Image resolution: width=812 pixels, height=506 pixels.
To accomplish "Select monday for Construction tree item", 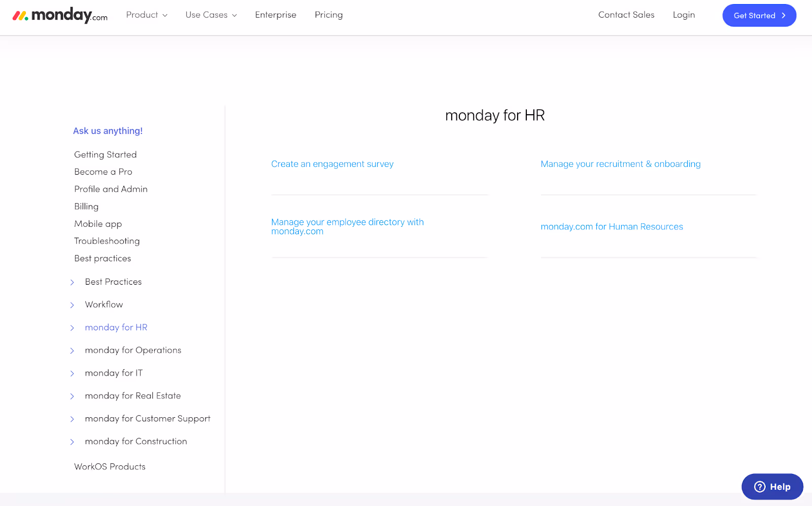I will click(136, 442).
